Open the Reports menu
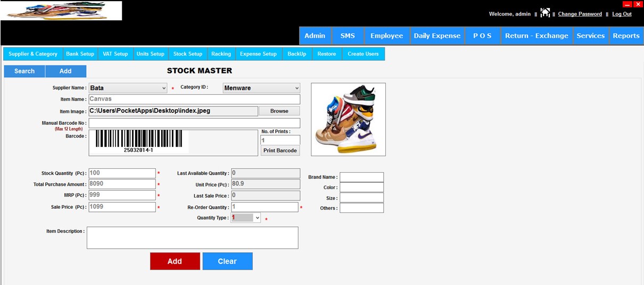Viewport: 644px width, 285px height. (626, 36)
